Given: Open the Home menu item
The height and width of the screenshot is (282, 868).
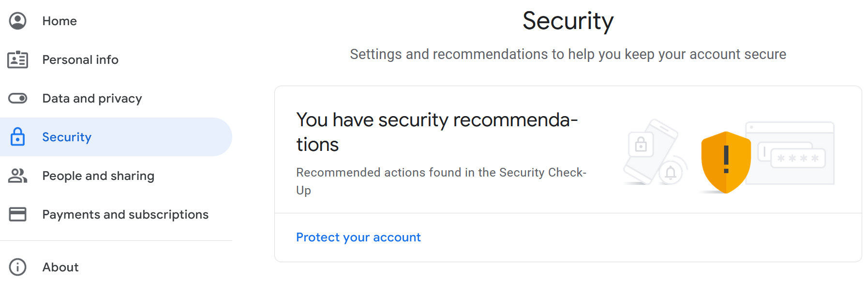Looking at the screenshot, I should (60, 21).
